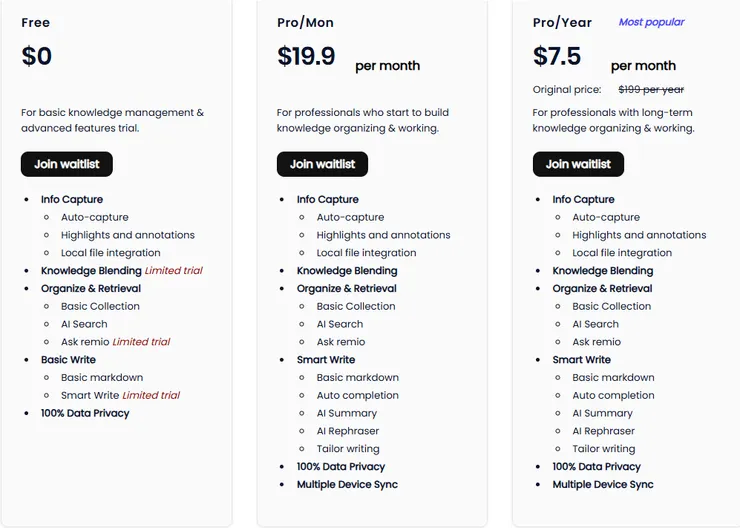Screen dimensions: 740x528
Task: Click Tailor writing in the Pro/Year list
Action: click(x=603, y=449)
